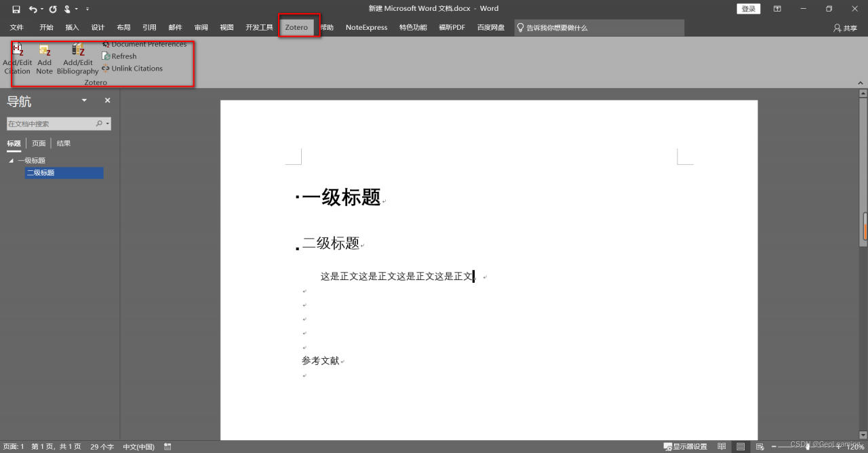The width and height of the screenshot is (868, 453).
Task: Open the Undo dropdown arrow
Action: coord(41,9)
